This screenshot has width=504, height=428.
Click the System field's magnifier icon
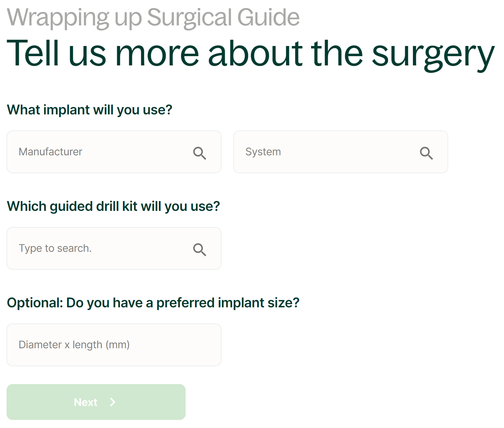pos(426,153)
